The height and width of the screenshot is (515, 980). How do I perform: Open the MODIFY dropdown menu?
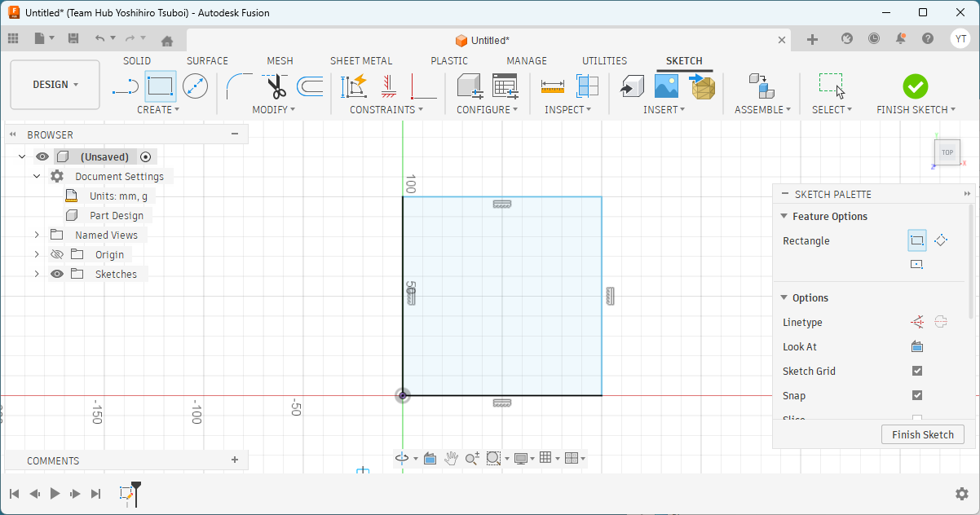click(274, 109)
